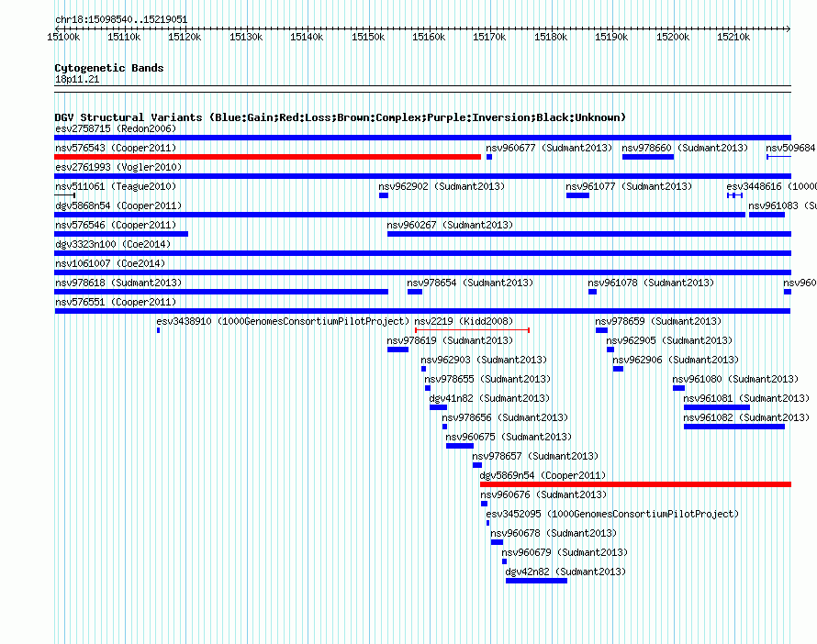The image size is (817, 644).
Task: Select the red dgv5869n54 loss bar
Action: coord(635,484)
